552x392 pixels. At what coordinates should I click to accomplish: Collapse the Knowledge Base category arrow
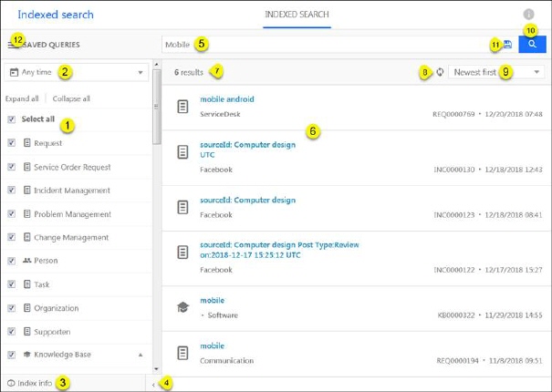141,355
